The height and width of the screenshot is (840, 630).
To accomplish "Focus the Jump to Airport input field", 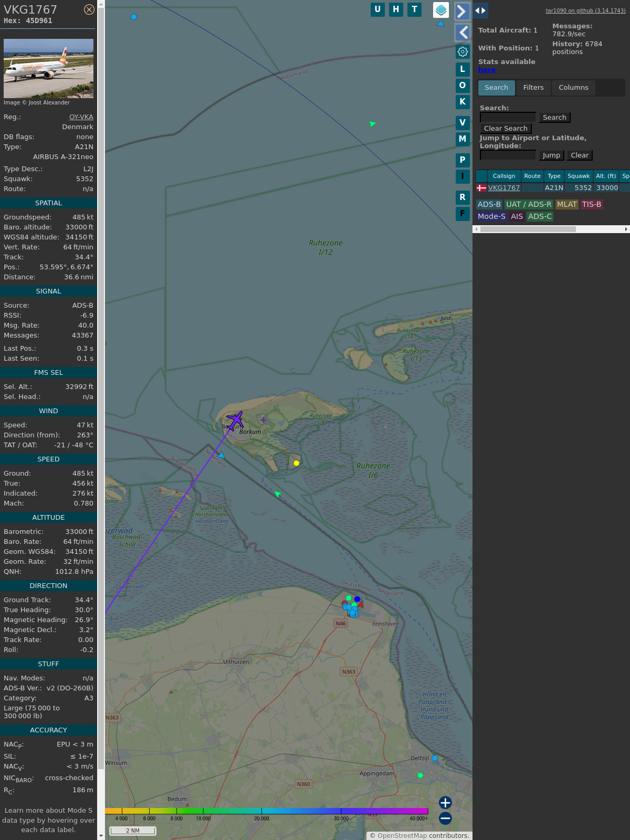I will coord(508,155).
